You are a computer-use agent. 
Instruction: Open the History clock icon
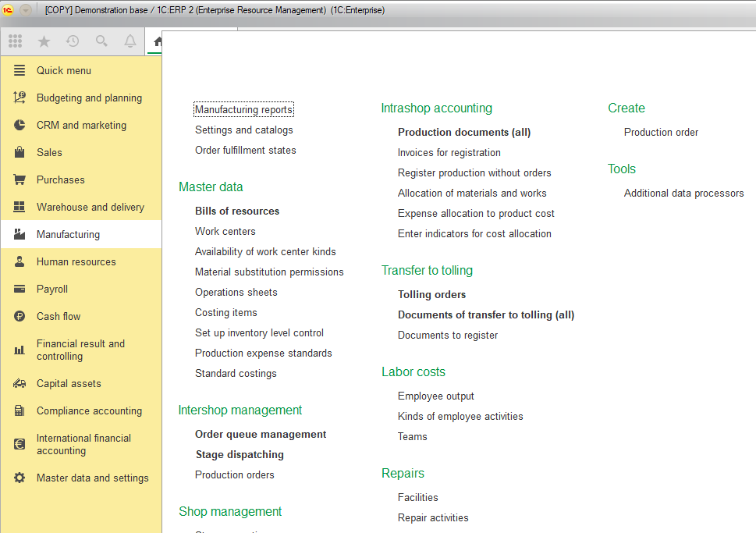73,41
